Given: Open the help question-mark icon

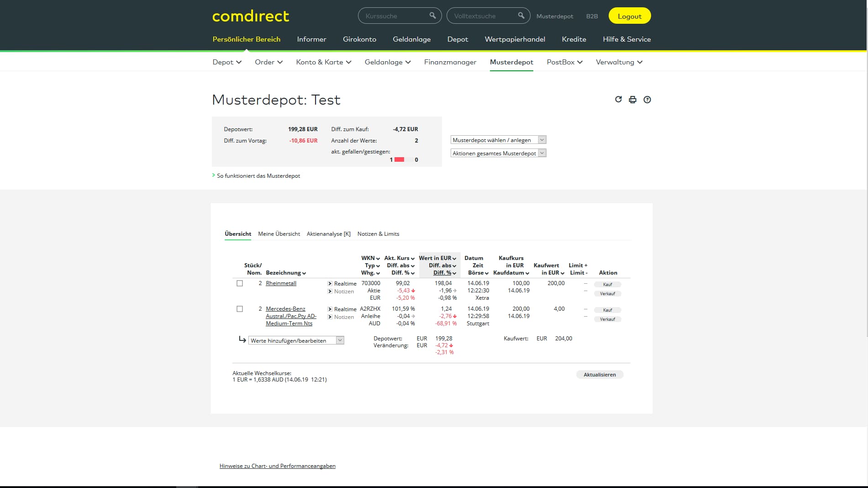Looking at the screenshot, I should (647, 100).
